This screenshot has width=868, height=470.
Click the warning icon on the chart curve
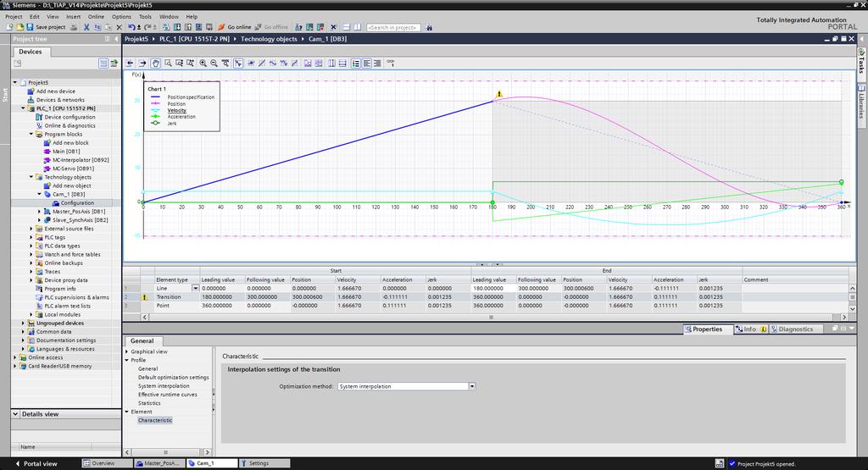coord(499,94)
